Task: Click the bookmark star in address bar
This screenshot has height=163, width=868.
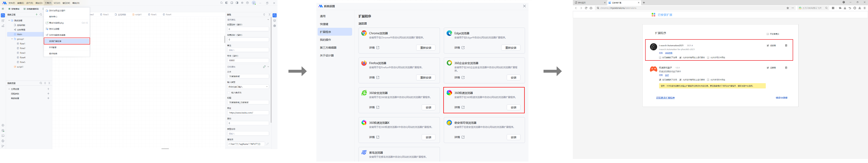Action: [x=787, y=8]
